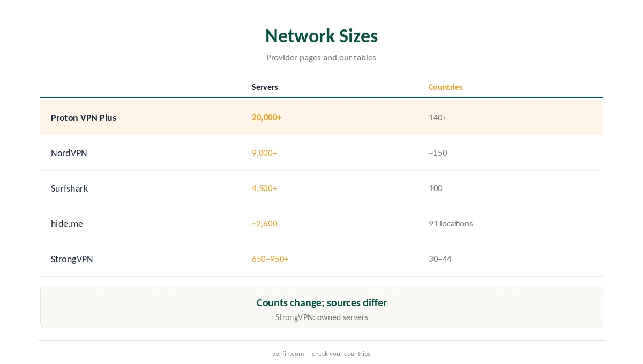Viewport: 643px width, 364px height.
Task: Click the ~150 countries value
Action: pos(438,153)
